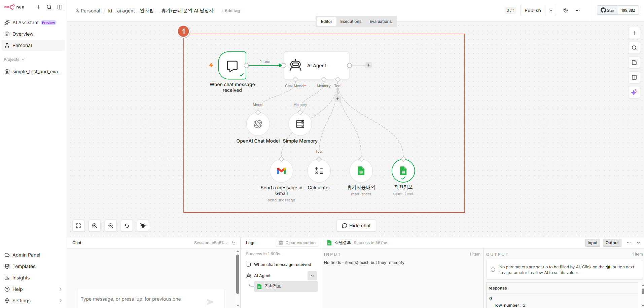
Task: Zoom to fit the canvas
Action: tap(78, 226)
